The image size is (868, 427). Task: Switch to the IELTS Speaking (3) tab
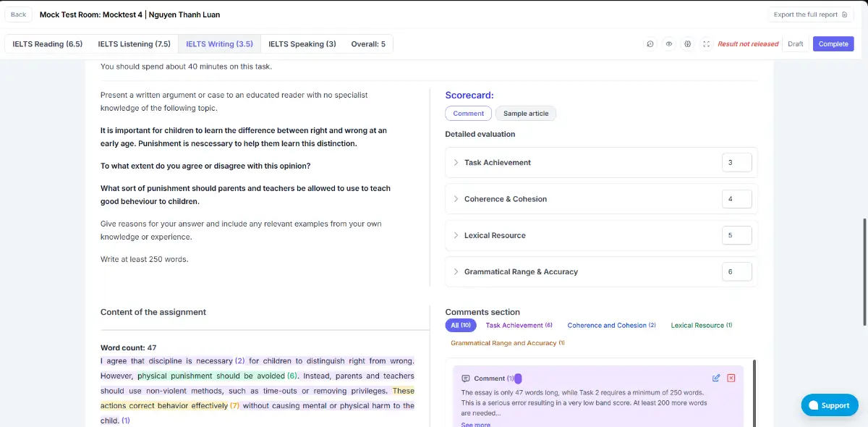pyautogui.click(x=302, y=44)
